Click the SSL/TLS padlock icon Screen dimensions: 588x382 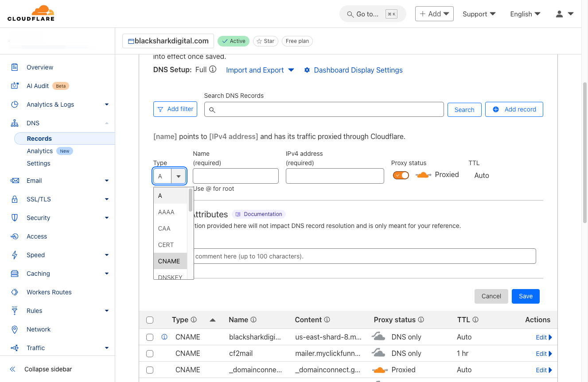15,199
